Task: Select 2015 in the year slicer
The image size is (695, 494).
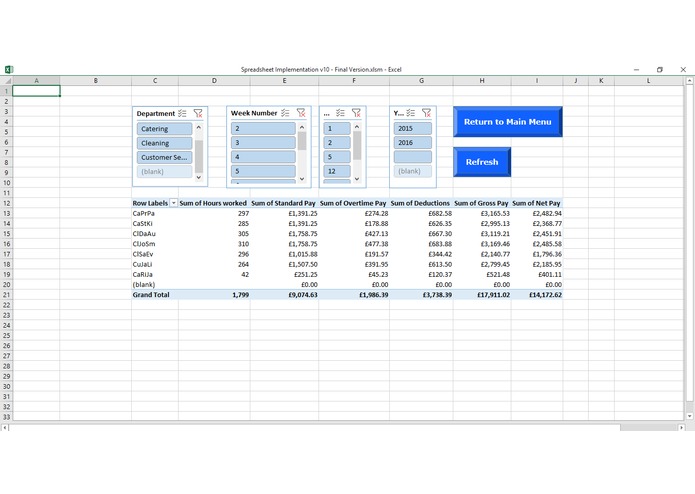Action: tap(413, 128)
